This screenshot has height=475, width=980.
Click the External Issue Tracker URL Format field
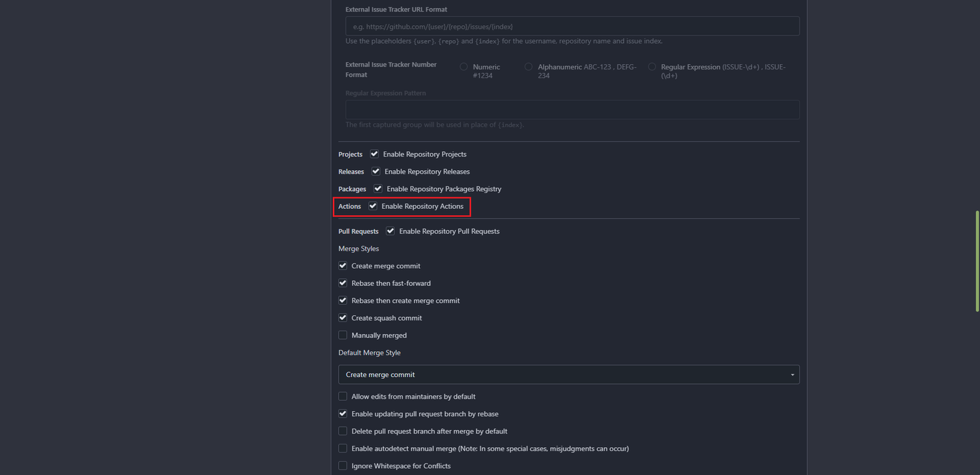pyautogui.click(x=572, y=27)
